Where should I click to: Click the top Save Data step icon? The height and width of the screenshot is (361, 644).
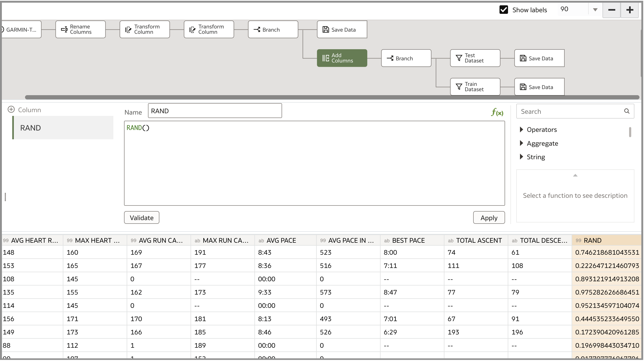325,30
